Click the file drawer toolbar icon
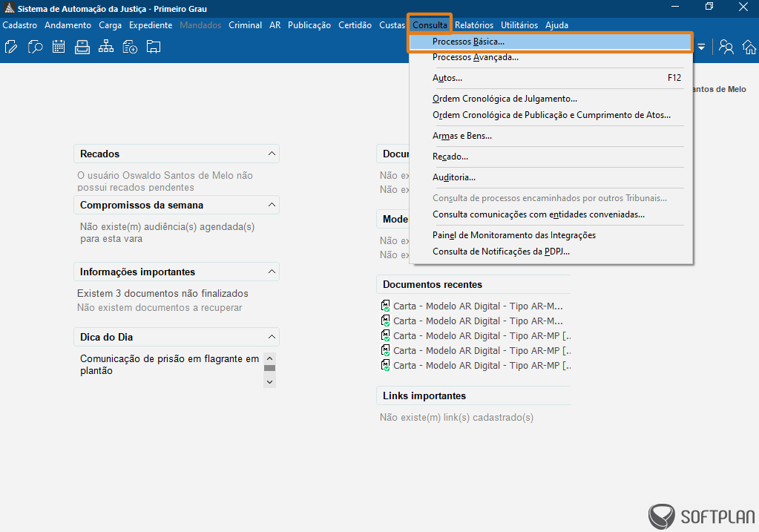 82,47
